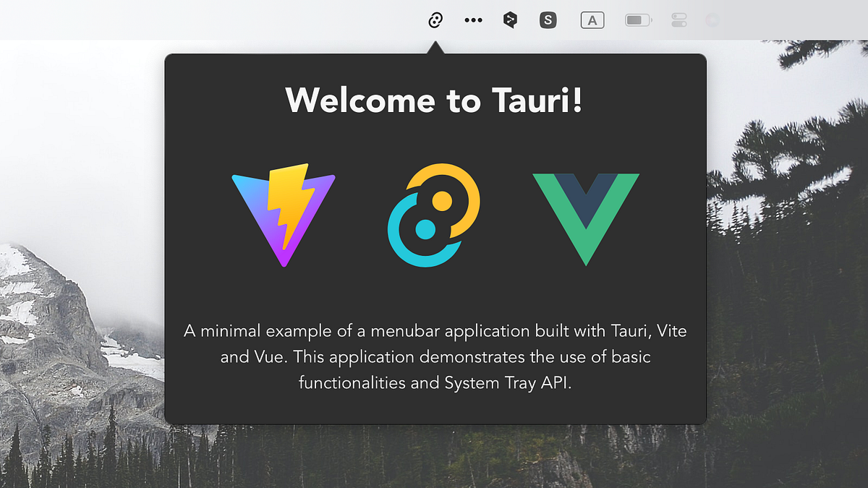Click the line functionalities and System Tray API
Screen dimensions: 868x488
click(x=435, y=383)
